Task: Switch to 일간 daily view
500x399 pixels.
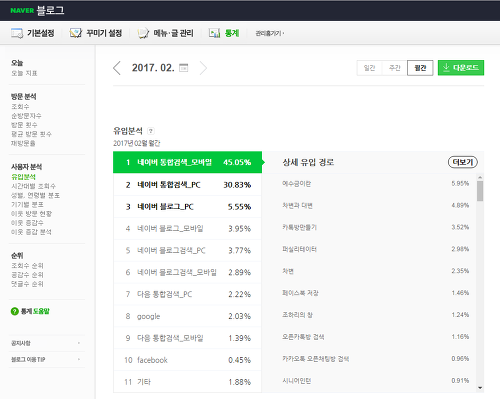Action: [369, 68]
